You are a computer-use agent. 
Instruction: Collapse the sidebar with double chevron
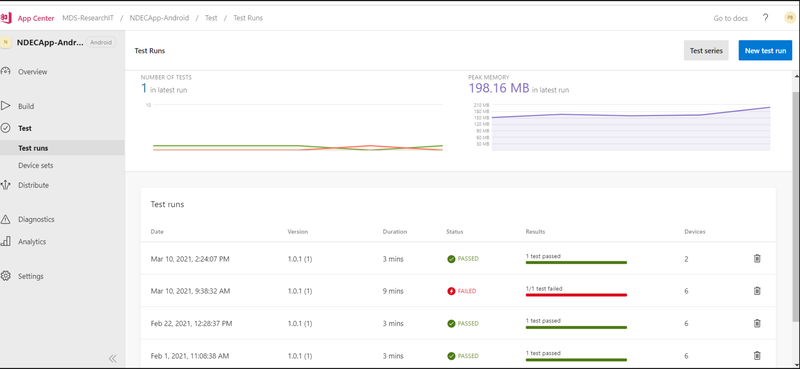113,358
